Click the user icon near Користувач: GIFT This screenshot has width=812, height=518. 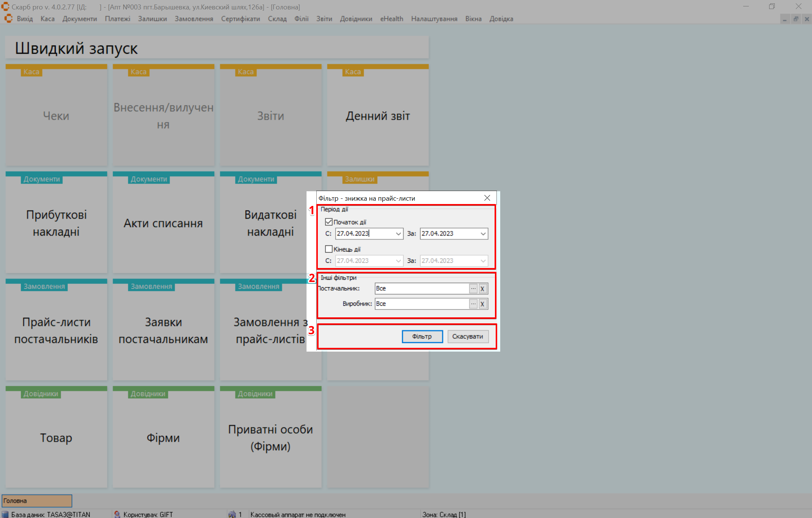(117, 514)
